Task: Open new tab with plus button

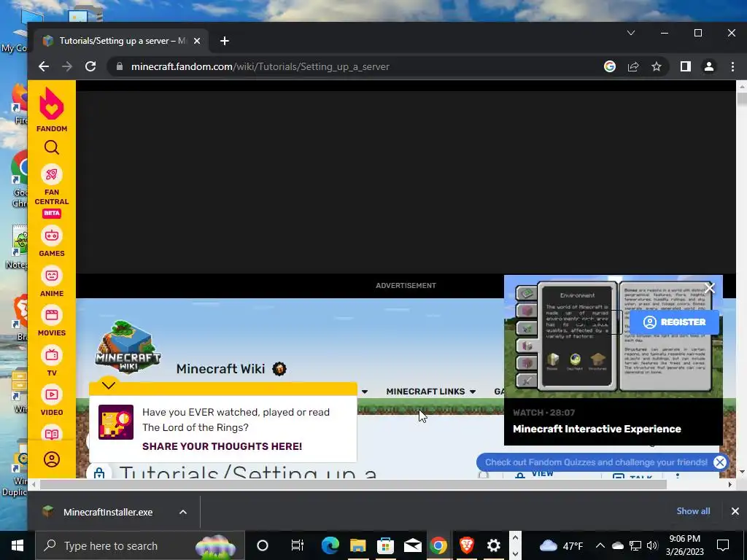Action: [x=225, y=41]
